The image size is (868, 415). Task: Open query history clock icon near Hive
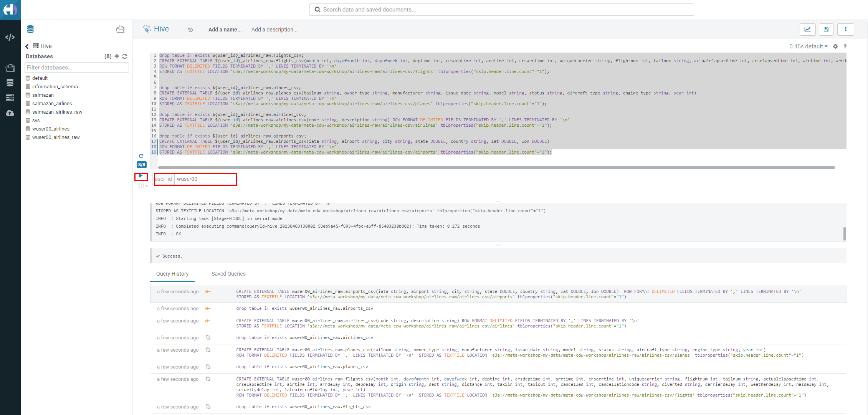coord(190,30)
